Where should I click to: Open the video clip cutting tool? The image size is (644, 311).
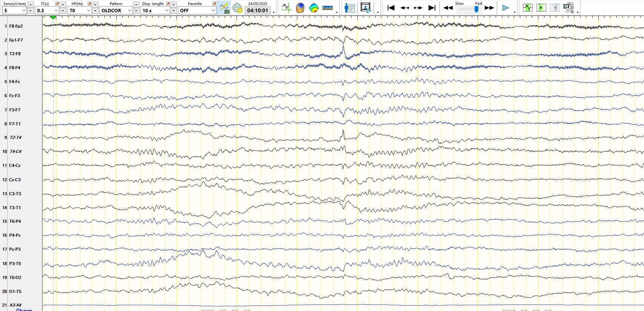(569, 8)
